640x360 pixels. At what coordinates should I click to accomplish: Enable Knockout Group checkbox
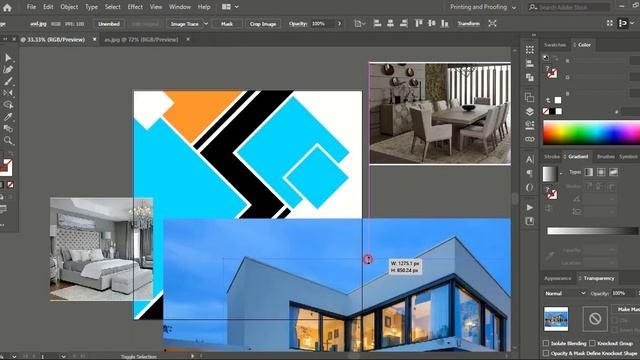(x=592, y=343)
